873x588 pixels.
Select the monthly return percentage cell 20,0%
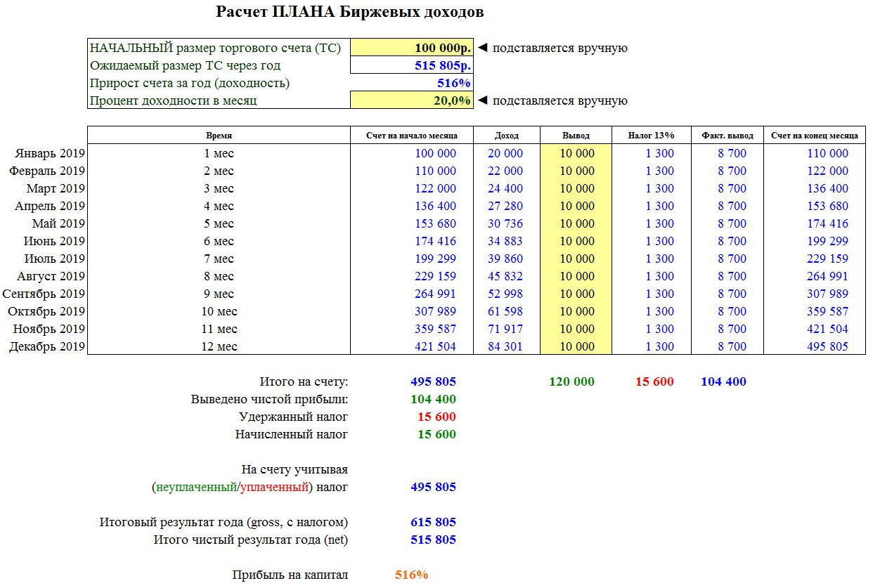[411, 100]
